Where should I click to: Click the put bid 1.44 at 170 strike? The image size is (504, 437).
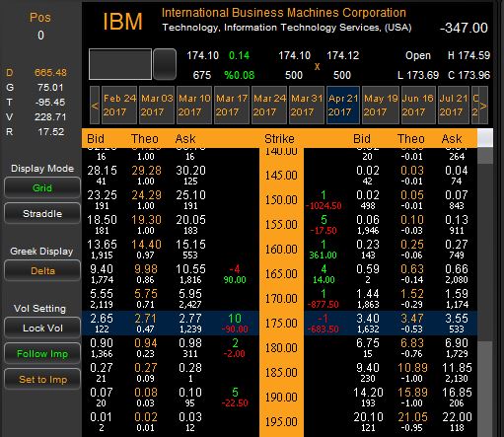368,294
